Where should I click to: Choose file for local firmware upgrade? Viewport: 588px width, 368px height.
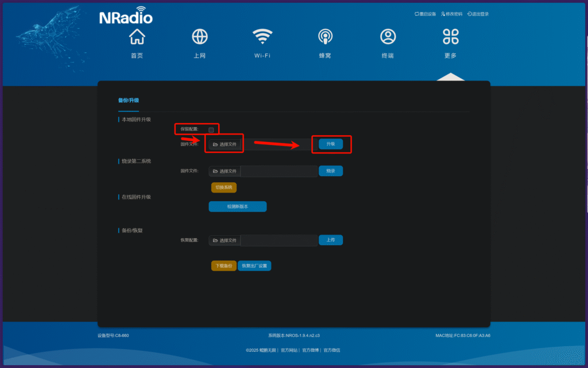225,144
